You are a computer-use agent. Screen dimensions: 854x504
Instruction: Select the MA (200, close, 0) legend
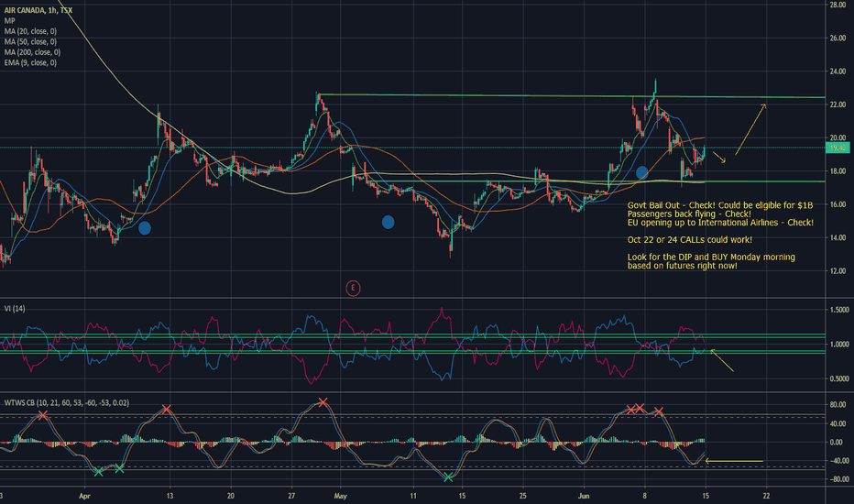coord(33,52)
